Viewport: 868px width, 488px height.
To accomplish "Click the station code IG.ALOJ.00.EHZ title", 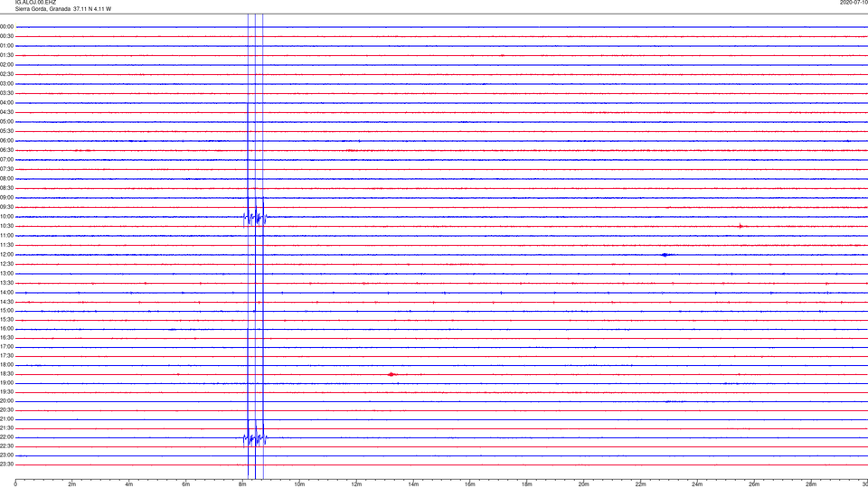I will click(35, 3).
